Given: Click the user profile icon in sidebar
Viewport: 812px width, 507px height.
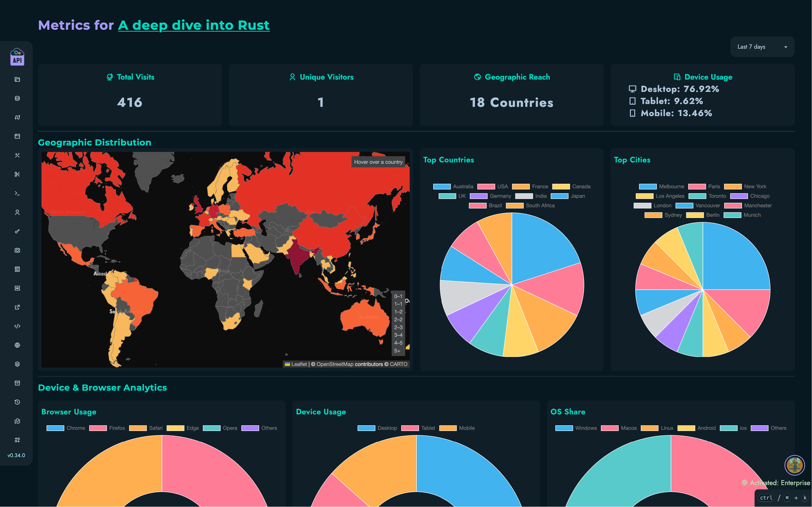Looking at the screenshot, I should [17, 212].
